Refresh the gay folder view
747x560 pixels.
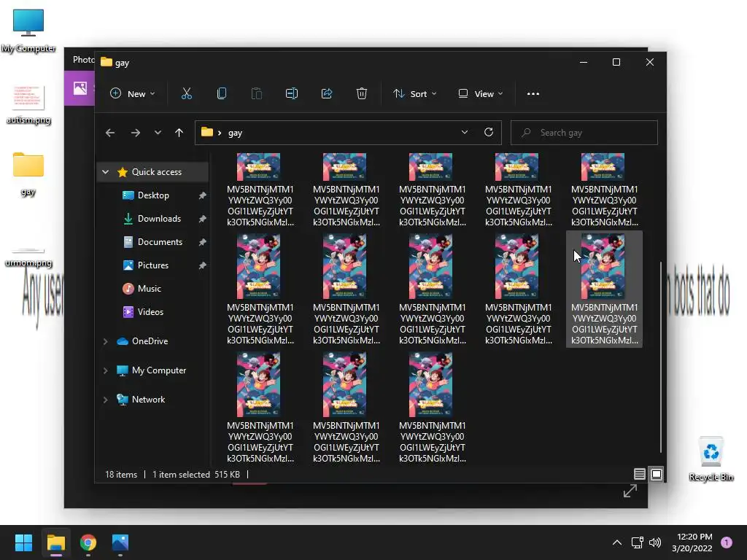pos(489,133)
